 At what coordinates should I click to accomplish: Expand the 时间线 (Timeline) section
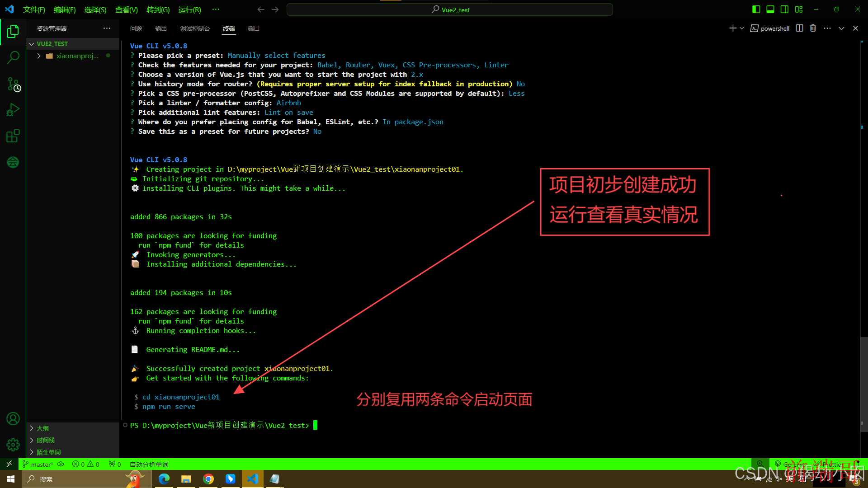point(74,440)
